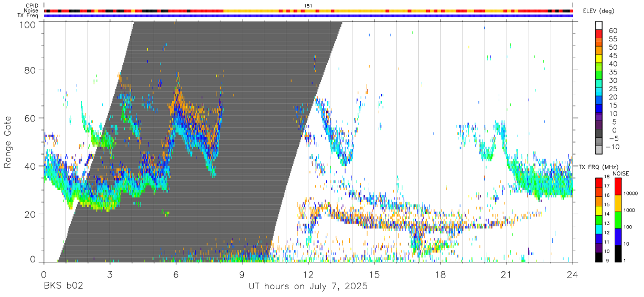644x297 pixels.
Task: Pick the light gray bottom ELEV bar segment
Action: (598, 149)
